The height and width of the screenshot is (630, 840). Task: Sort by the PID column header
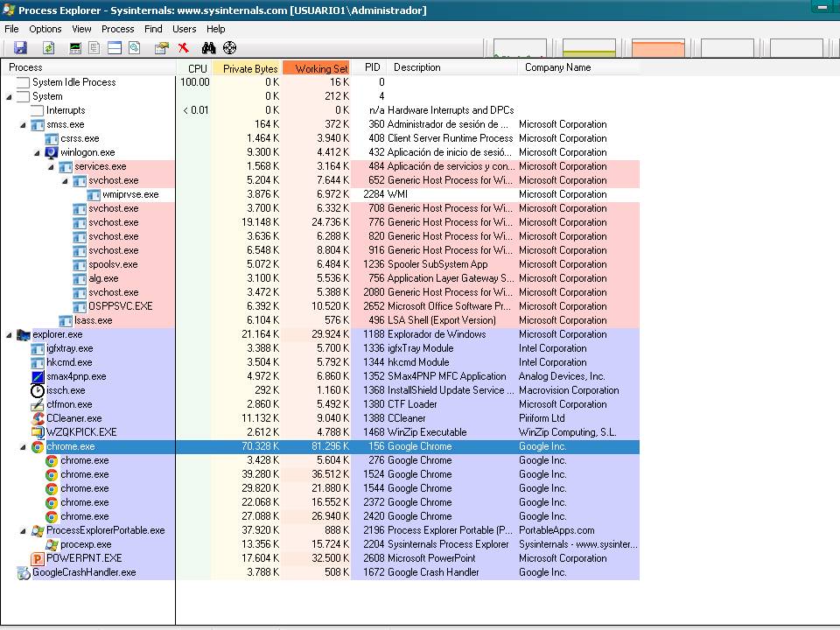pyautogui.click(x=368, y=67)
